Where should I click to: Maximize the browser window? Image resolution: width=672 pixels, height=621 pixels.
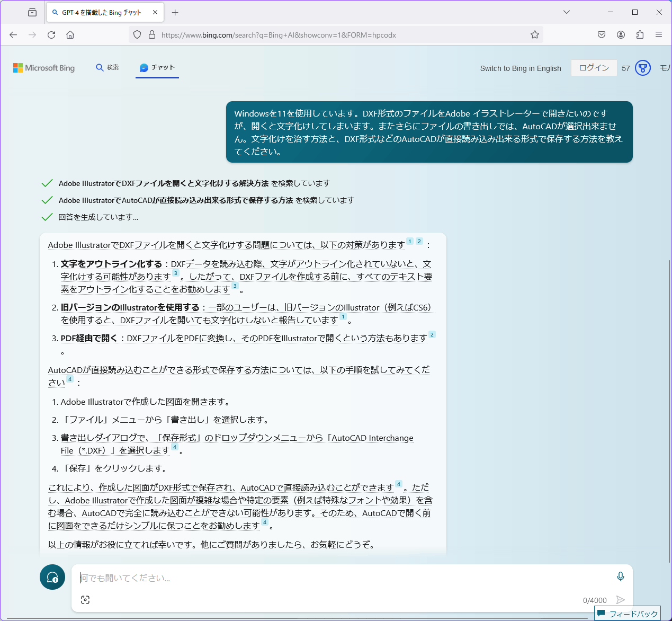tap(635, 12)
